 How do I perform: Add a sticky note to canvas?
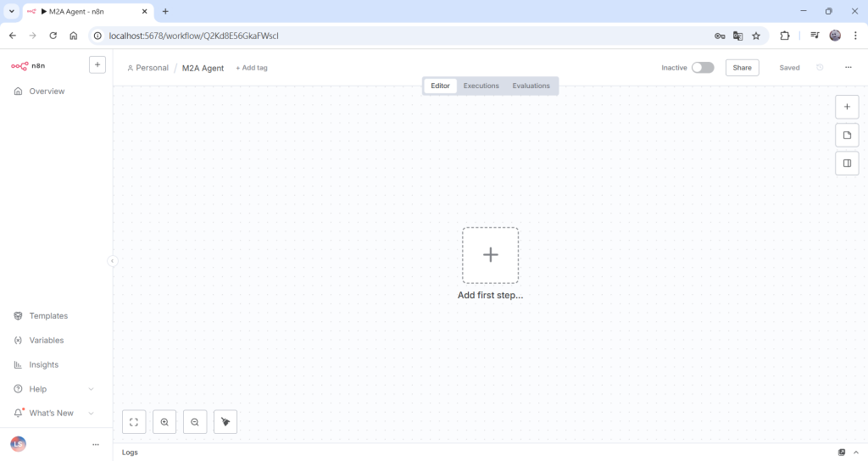pyautogui.click(x=847, y=135)
